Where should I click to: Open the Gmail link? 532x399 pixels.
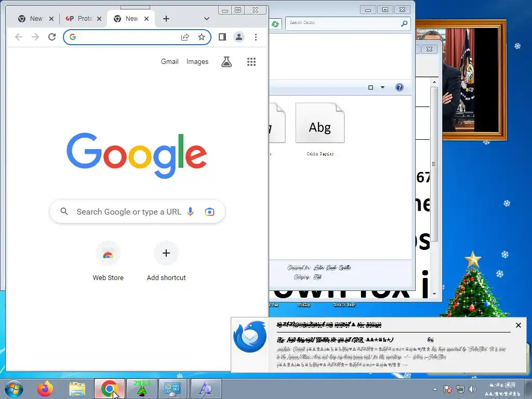pyautogui.click(x=170, y=61)
